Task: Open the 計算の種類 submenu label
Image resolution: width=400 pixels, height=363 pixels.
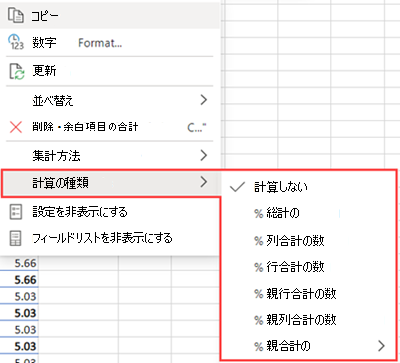Action: click(x=60, y=183)
